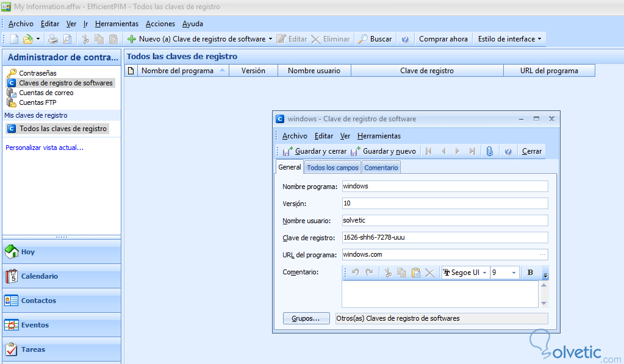Image resolution: width=624 pixels, height=364 pixels.
Task: Paste in the comment editor toolbar
Action: point(415,273)
